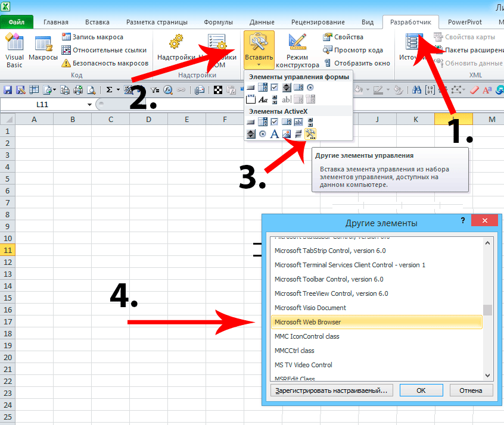Select Microsoft Web Browser in the list
Viewport: 504px width, 425px height.
tap(377, 322)
